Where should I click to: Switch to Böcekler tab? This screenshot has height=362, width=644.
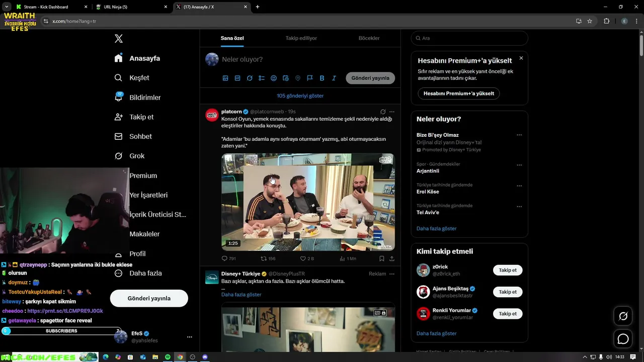pos(369,38)
